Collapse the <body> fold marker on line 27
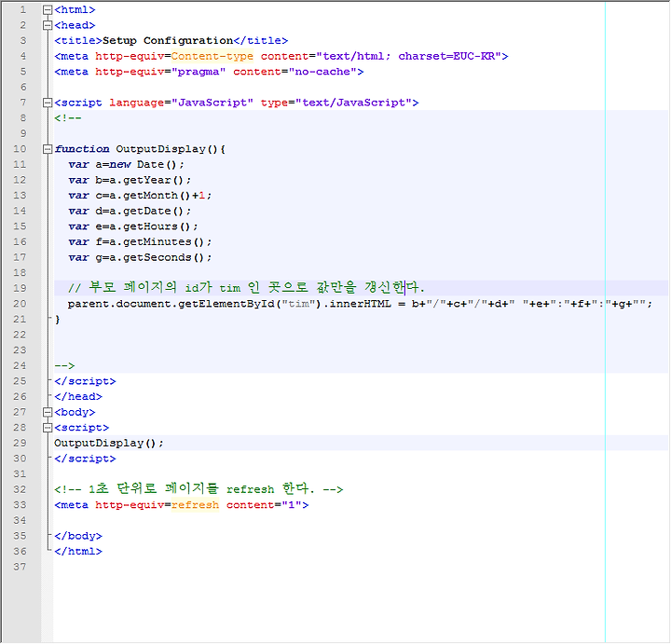This screenshot has width=671, height=644. pyautogui.click(x=48, y=412)
